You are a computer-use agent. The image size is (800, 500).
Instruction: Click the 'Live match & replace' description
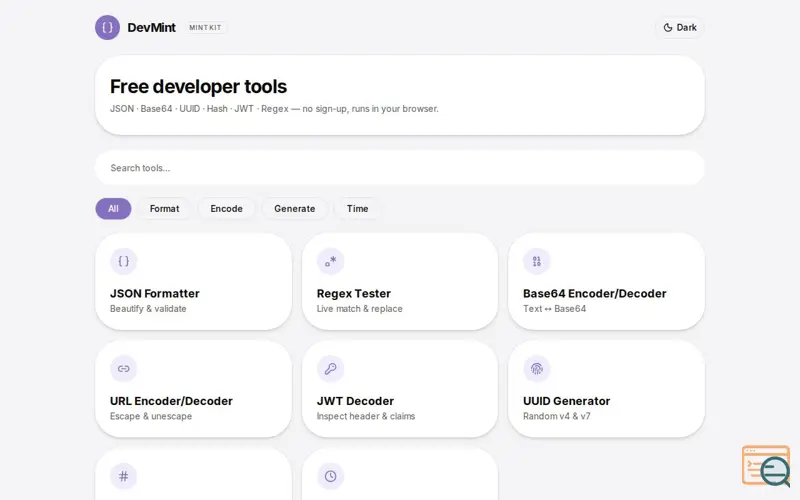(x=359, y=309)
